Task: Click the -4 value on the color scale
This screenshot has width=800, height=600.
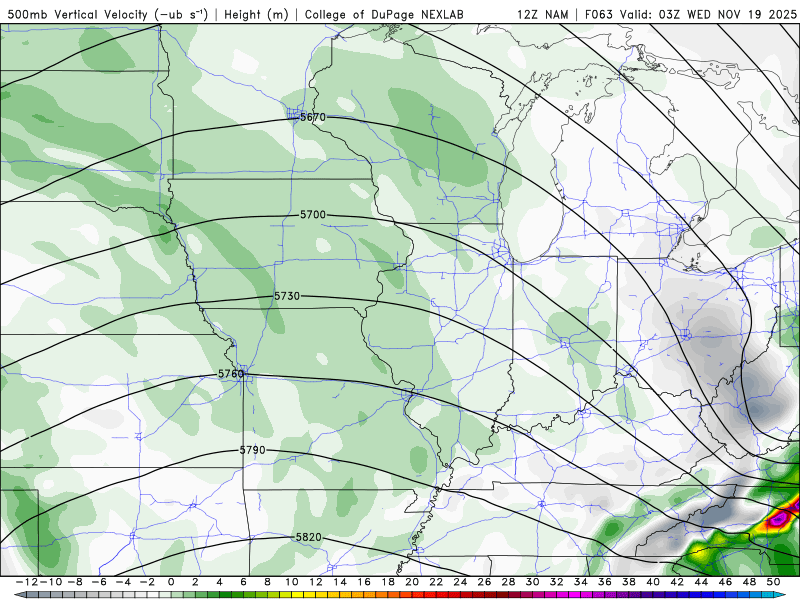Action: 123,582
